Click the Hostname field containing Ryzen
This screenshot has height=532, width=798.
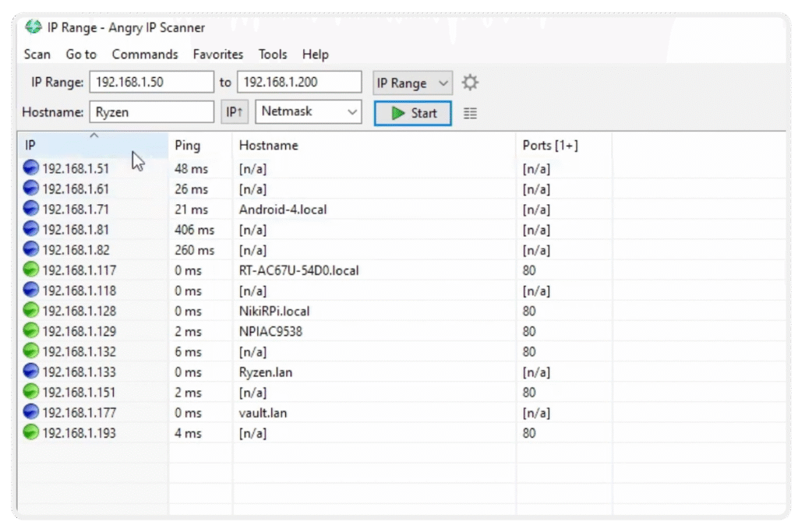point(152,112)
